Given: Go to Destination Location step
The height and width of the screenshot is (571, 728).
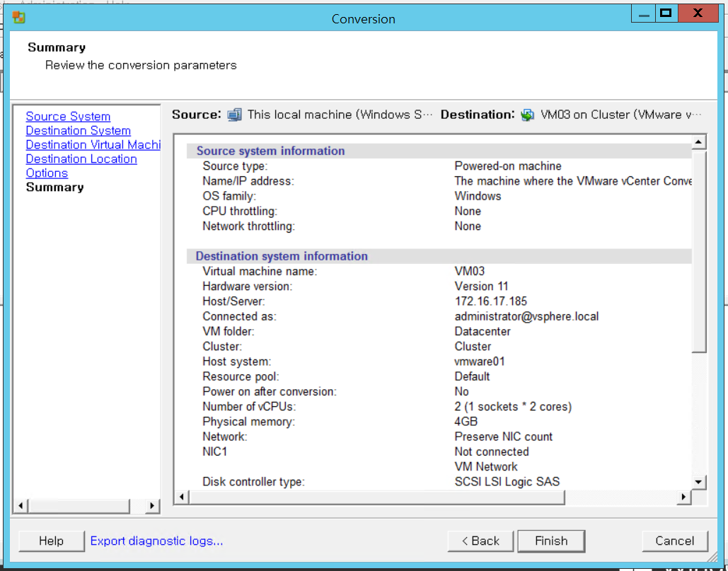Looking at the screenshot, I should point(81,158).
